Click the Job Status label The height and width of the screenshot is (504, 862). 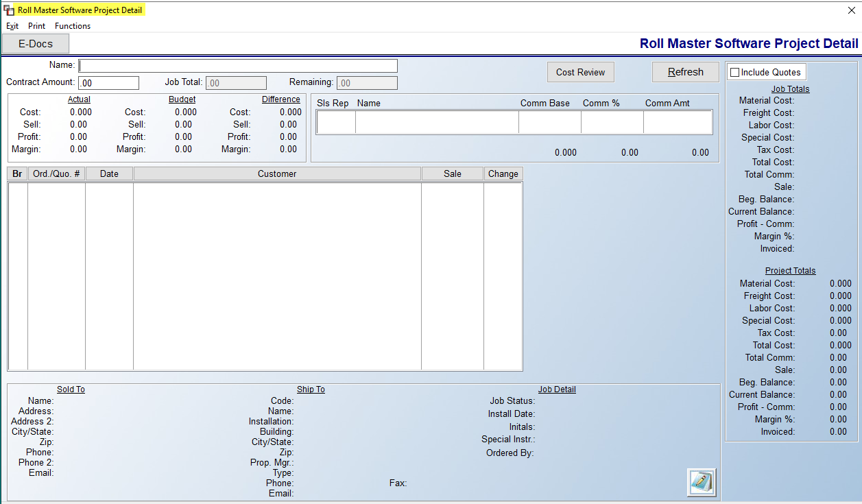click(512, 401)
